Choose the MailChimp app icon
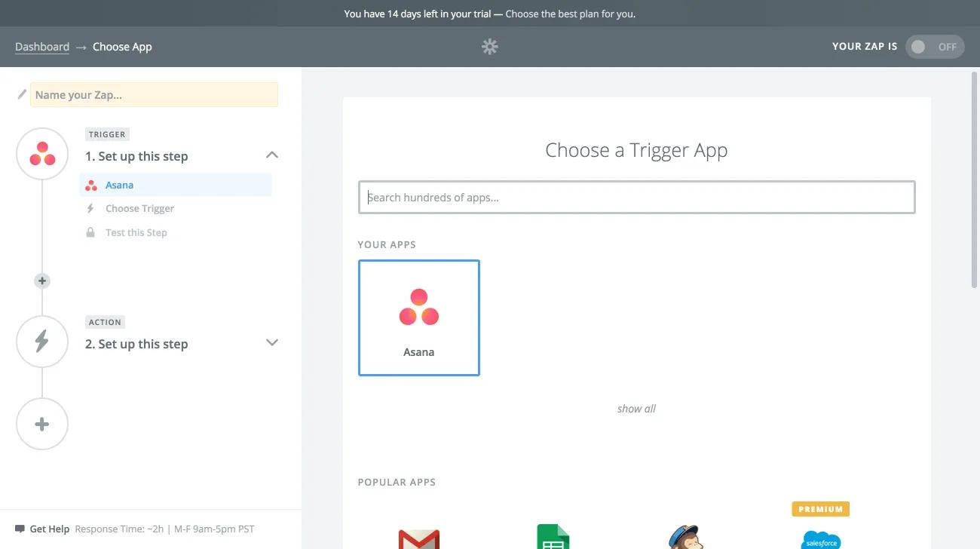 pyautogui.click(x=685, y=537)
